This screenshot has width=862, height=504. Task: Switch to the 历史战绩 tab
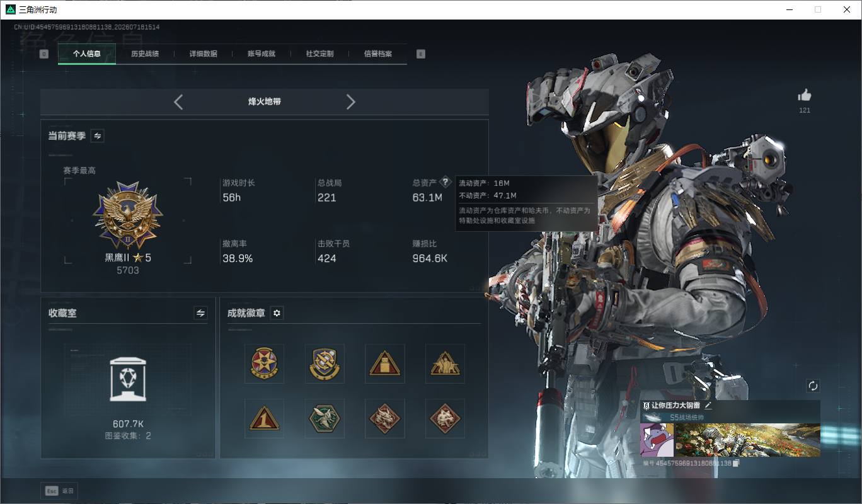145,54
